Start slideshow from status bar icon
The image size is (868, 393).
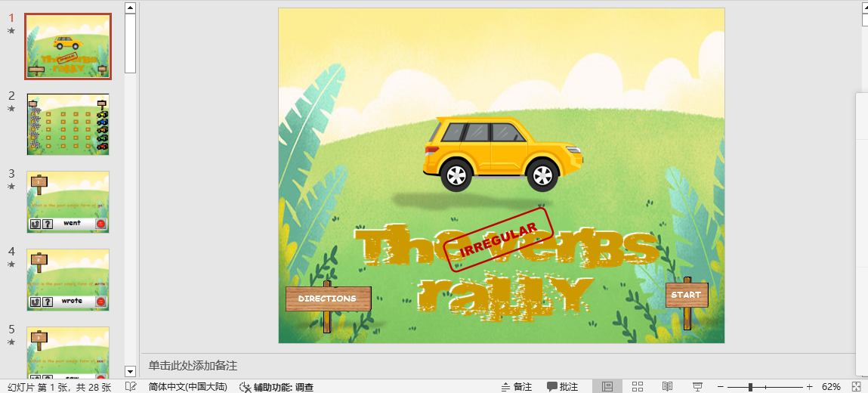tap(697, 387)
